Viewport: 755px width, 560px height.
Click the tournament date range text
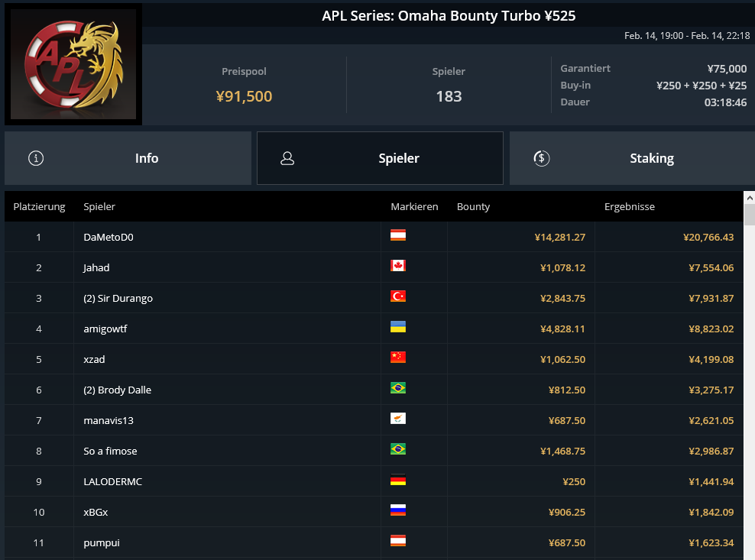click(687, 36)
